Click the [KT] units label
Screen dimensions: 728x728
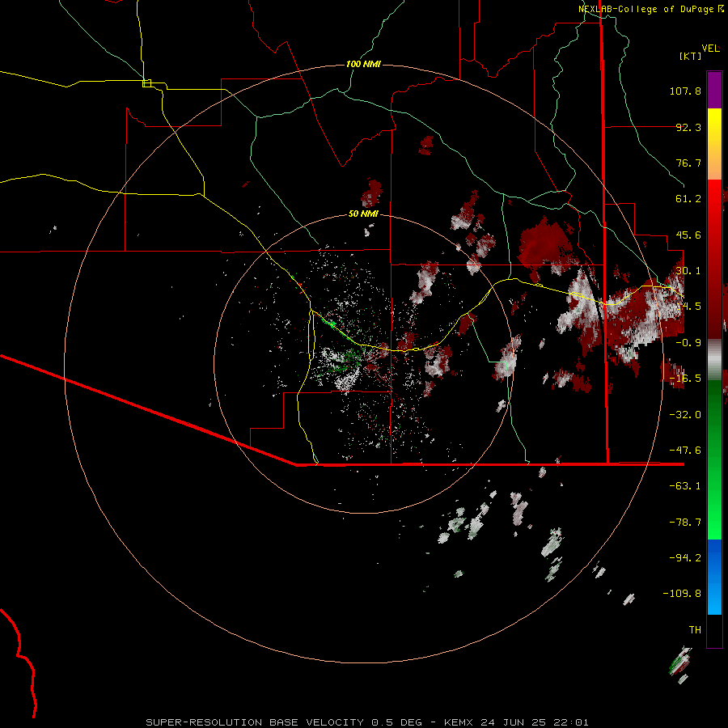691,56
